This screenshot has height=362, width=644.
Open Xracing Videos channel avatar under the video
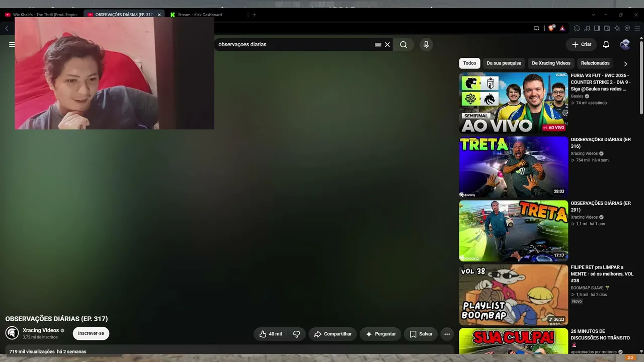pos(12,333)
